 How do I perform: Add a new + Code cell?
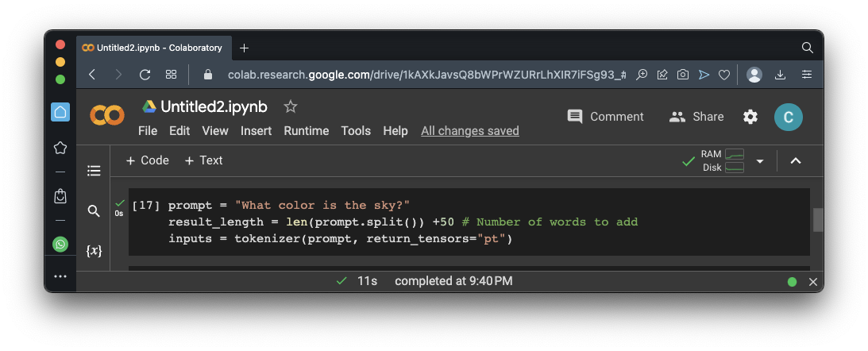coord(148,160)
